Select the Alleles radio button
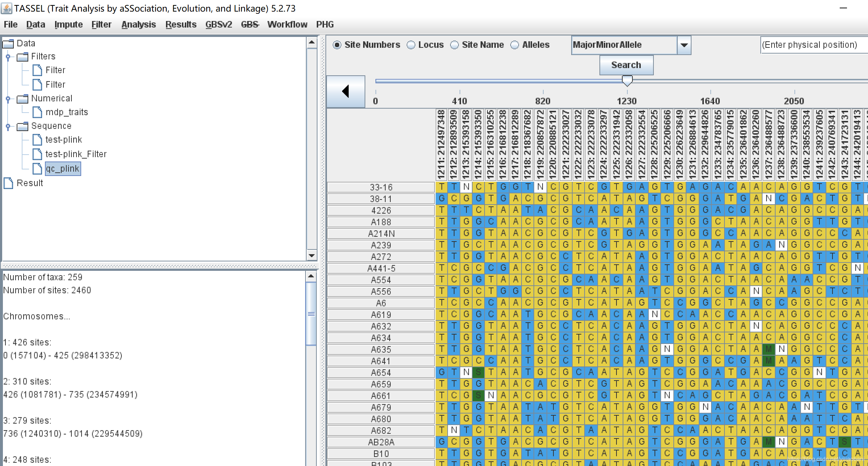868x466 pixels. [515, 45]
